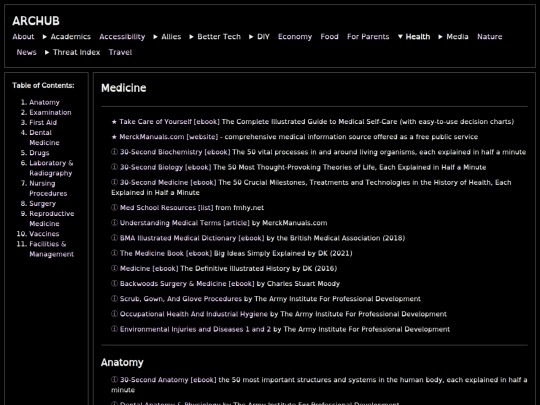
Task: Open the Accessibility nav item
Action: pyautogui.click(x=122, y=37)
